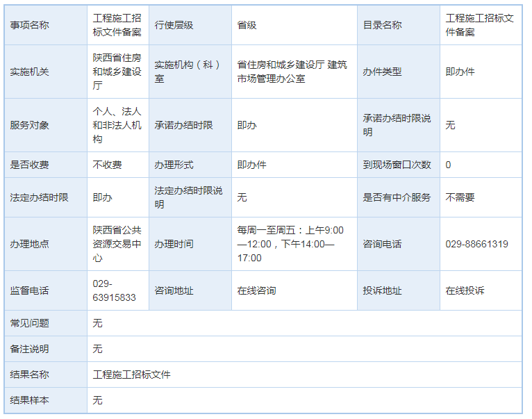Click the 事项名称 header cell
This screenshot has width=532, height=419.
[x=29, y=25]
